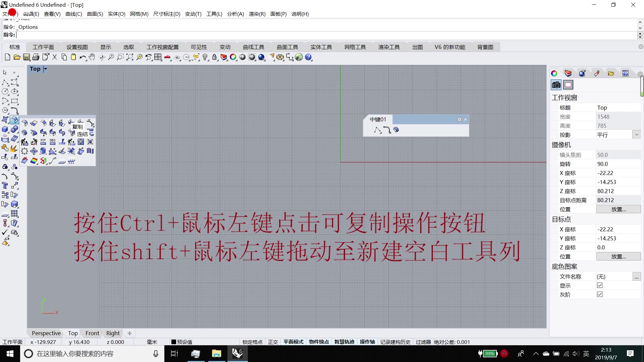
Task: Toggle the 显示 checkbox for wallpaper
Action: (x=600, y=285)
